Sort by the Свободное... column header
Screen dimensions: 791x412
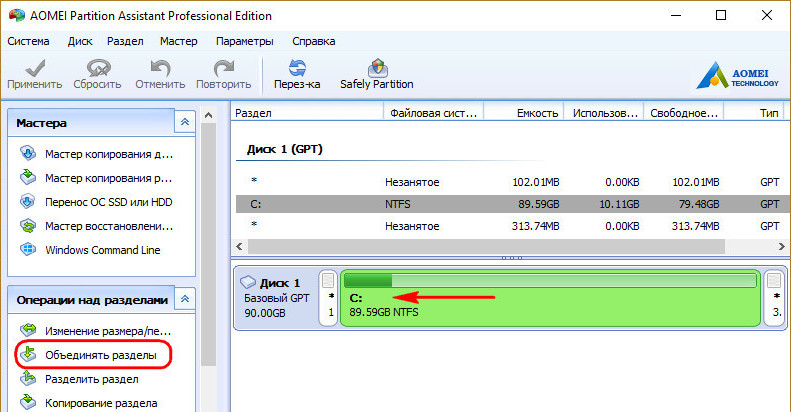tap(684, 113)
